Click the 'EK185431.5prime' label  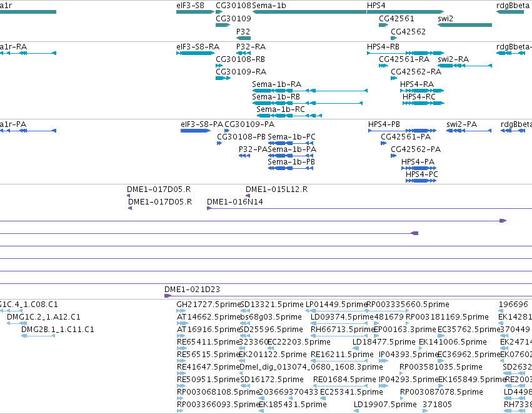point(293,405)
